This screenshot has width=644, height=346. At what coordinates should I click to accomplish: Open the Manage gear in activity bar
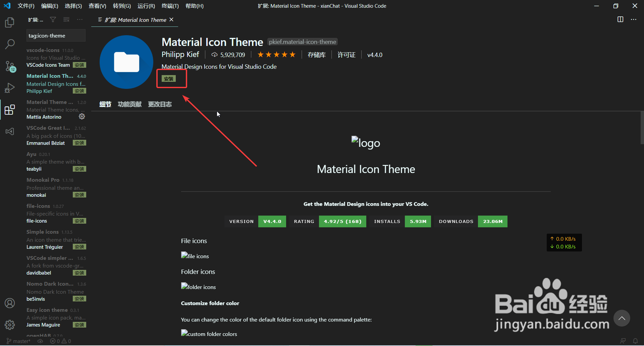(10, 325)
